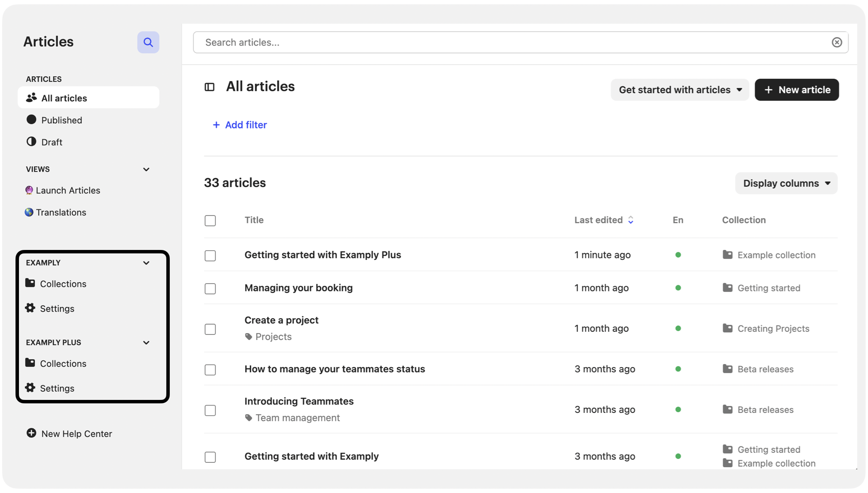
Task: Click the sort arrows icon on Last edited
Action: click(631, 220)
